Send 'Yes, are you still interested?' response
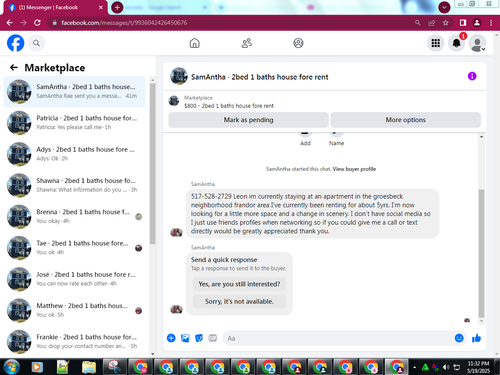Viewport: 500px width, 375px height. coord(239,284)
